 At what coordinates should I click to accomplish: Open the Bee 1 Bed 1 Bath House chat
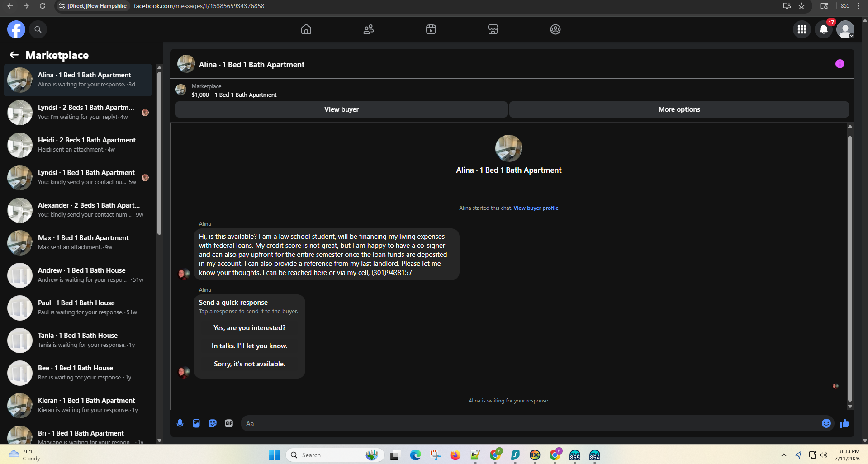(x=78, y=373)
